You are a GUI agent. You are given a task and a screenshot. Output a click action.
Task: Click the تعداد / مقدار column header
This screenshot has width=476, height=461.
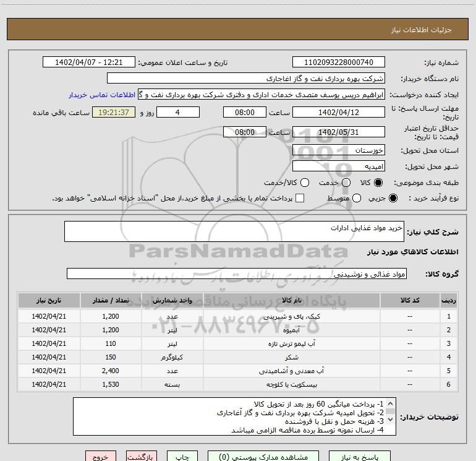pos(111,300)
